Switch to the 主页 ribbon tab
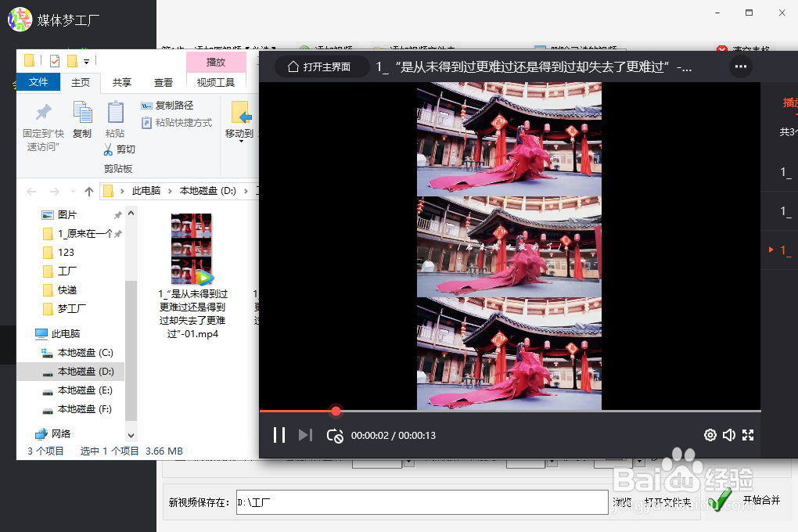The height and width of the screenshot is (532, 798). (80, 82)
